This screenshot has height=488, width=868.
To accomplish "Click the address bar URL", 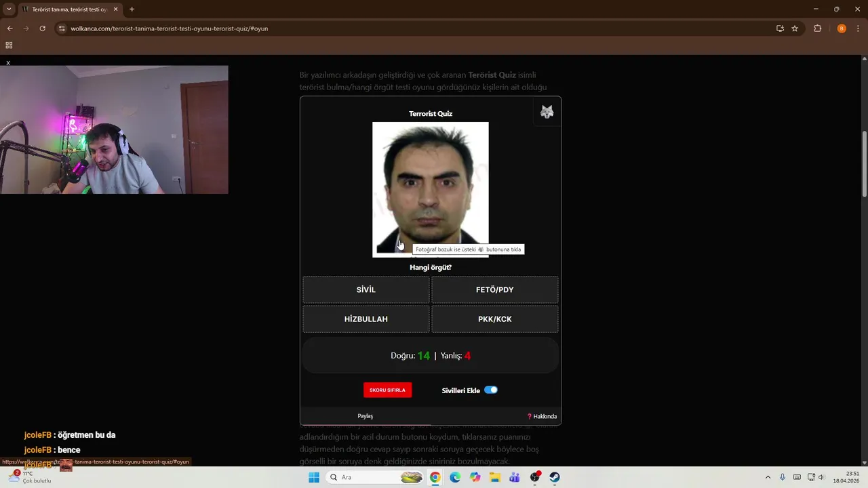I will (x=170, y=28).
